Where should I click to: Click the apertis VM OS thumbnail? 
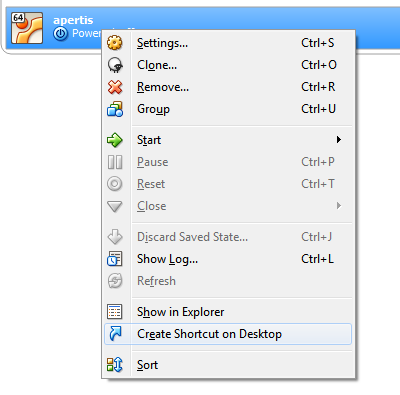(x=27, y=28)
